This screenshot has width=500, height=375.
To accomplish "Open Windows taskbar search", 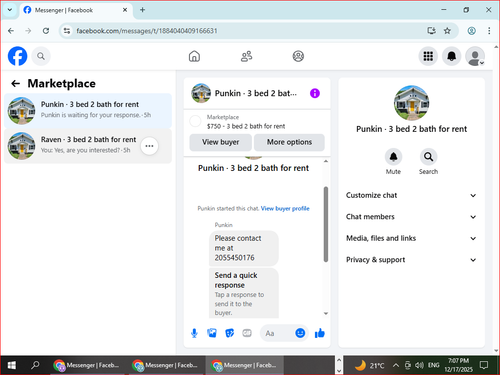I will tap(35, 365).
